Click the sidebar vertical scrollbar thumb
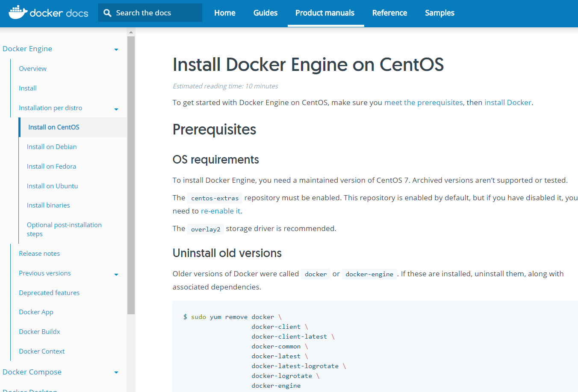Image resolution: width=578 pixels, height=392 pixels. [131, 171]
